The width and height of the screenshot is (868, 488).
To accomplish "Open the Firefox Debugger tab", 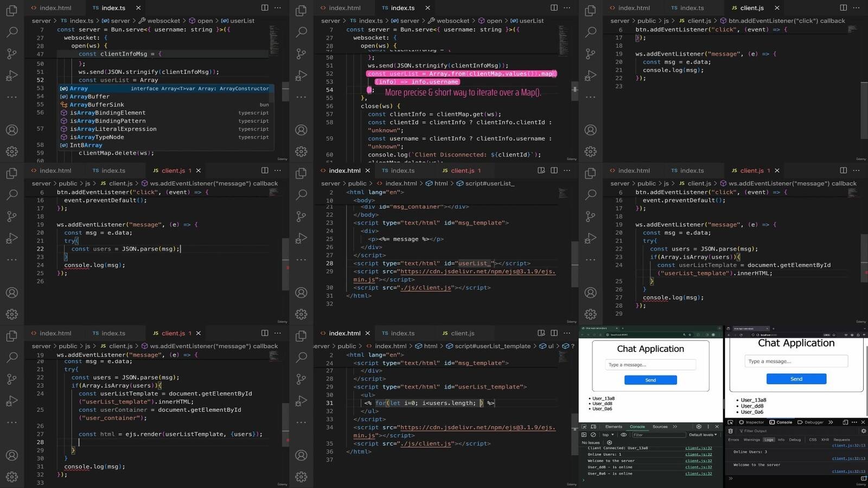I will [813, 422].
